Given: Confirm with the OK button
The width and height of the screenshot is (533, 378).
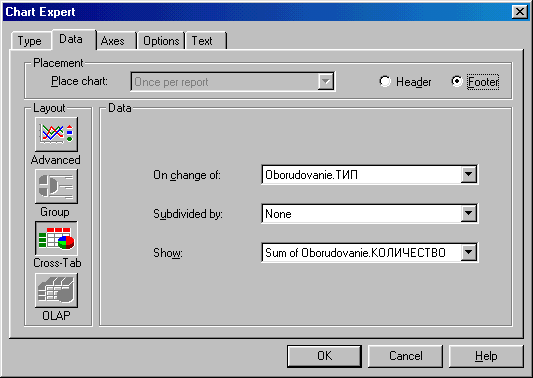Looking at the screenshot, I should point(324,356).
